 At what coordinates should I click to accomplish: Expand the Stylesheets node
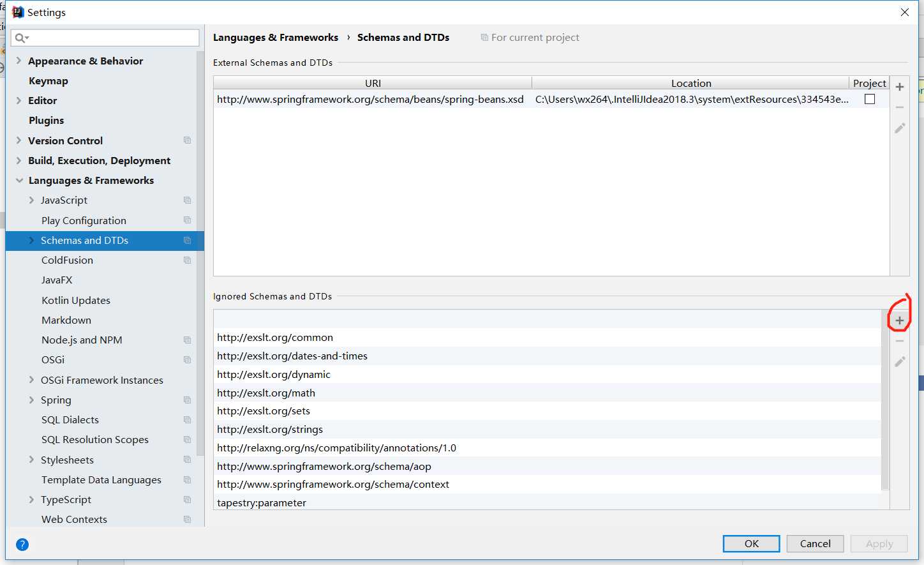[31, 460]
